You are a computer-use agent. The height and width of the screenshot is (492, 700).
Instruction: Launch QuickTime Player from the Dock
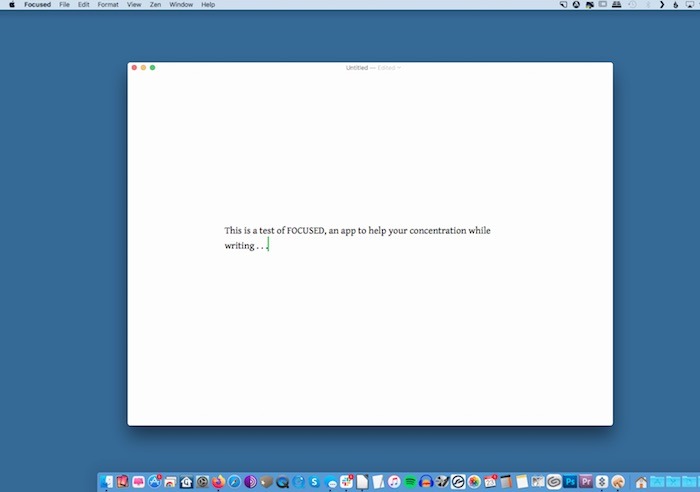point(282,482)
